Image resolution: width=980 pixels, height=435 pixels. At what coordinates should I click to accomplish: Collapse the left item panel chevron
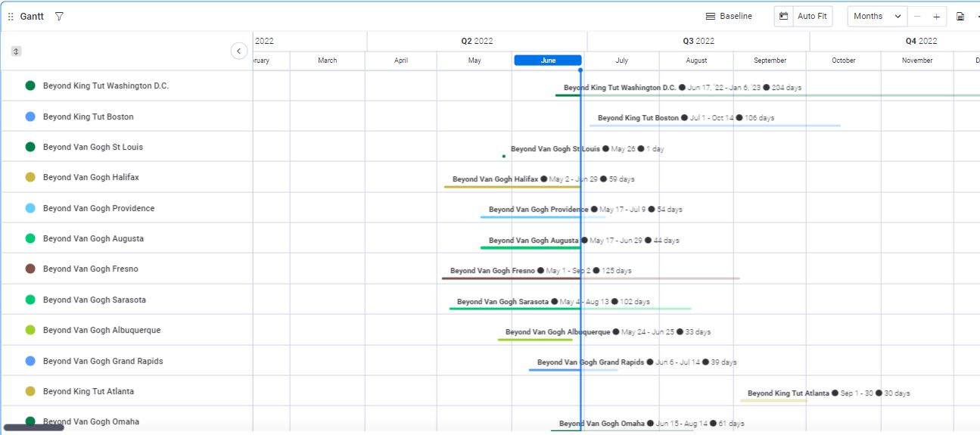pos(239,51)
